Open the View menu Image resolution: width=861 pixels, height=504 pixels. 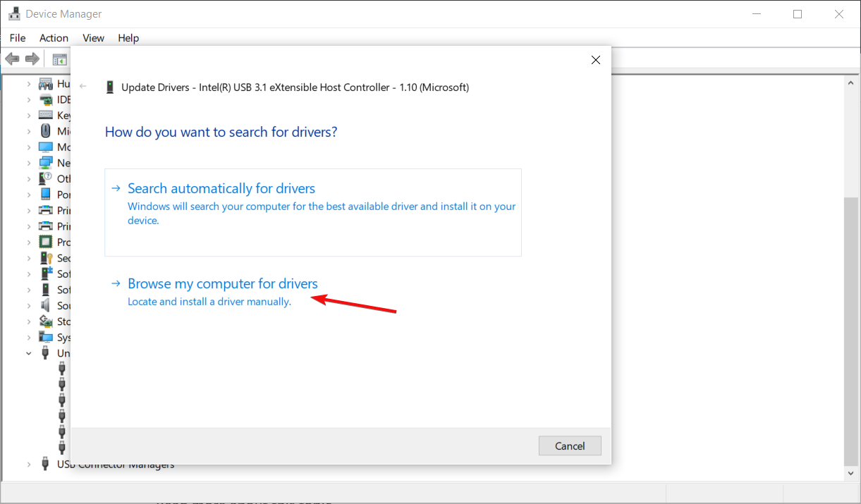pos(93,38)
